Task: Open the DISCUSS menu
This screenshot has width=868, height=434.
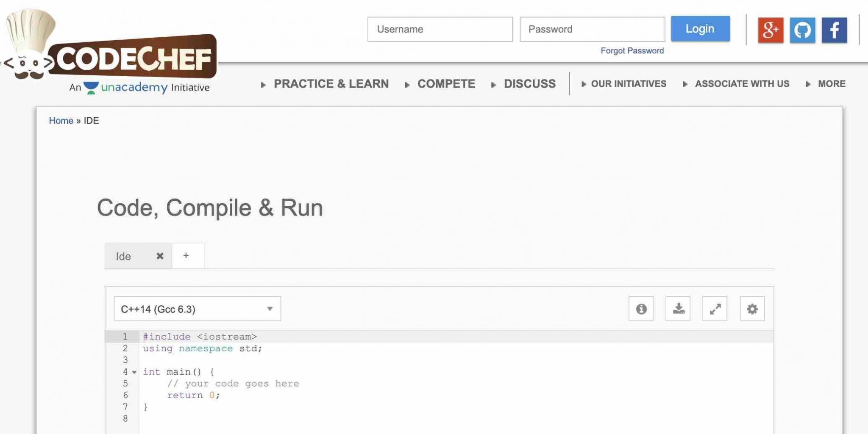Action: pyautogui.click(x=529, y=83)
